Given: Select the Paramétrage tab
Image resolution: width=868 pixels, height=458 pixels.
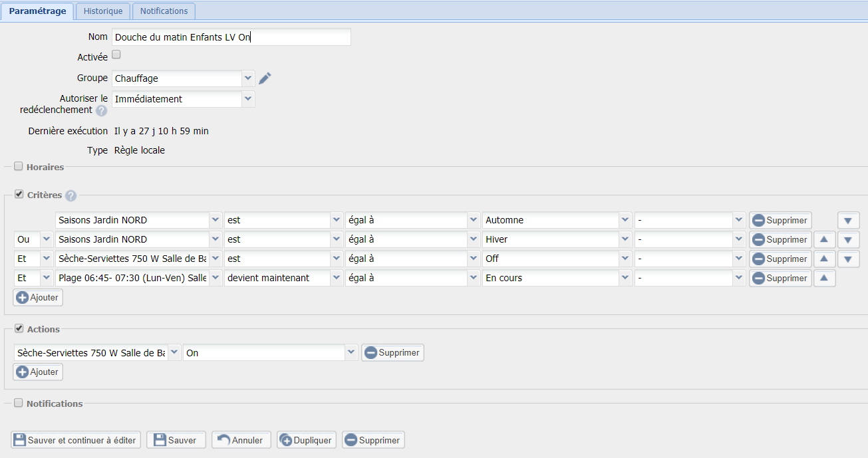Looking at the screenshot, I should [37, 11].
